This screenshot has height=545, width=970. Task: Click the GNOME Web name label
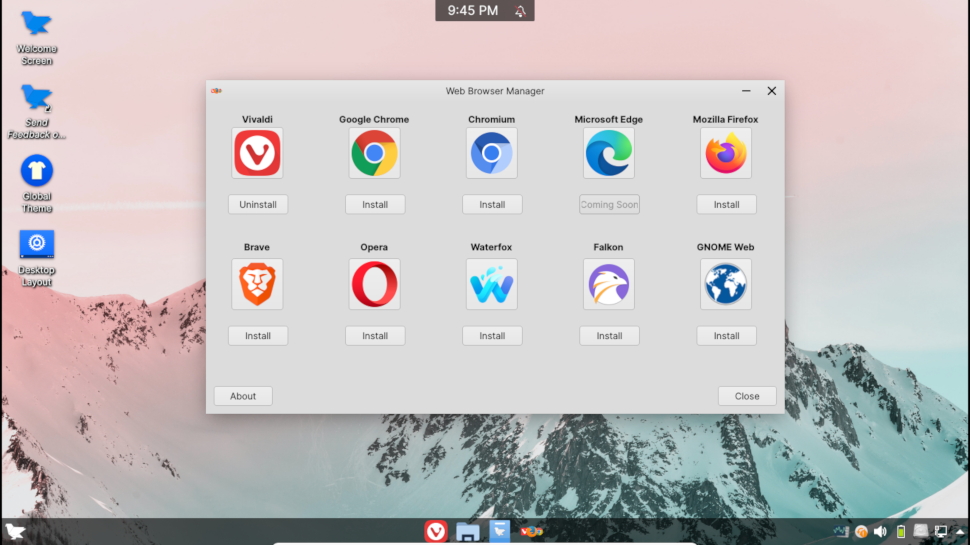726,247
